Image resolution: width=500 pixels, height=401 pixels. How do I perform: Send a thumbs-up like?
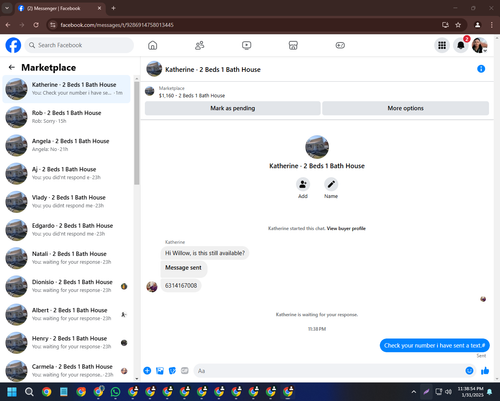(485, 371)
